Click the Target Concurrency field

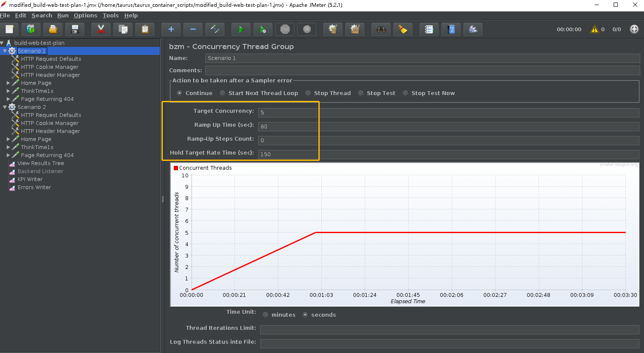pyautogui.click(x=449, y=112)
